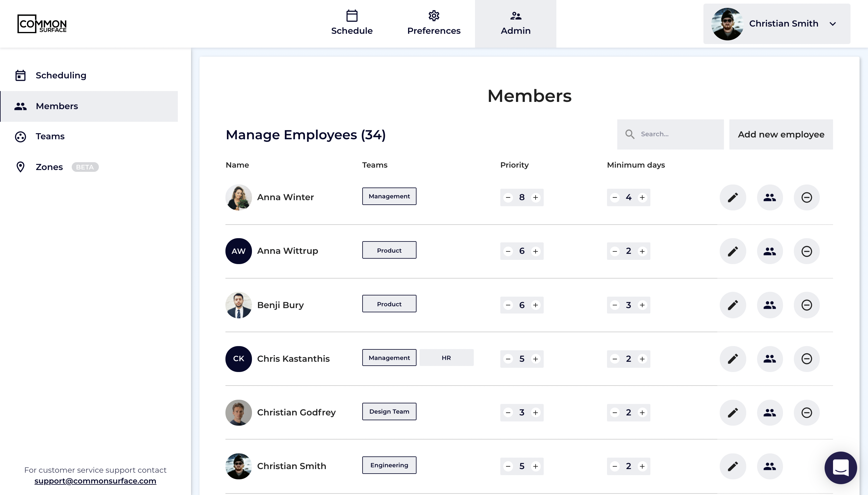Click the Add new employee button
Screen dimensions: 868x495
pos(781,134)
